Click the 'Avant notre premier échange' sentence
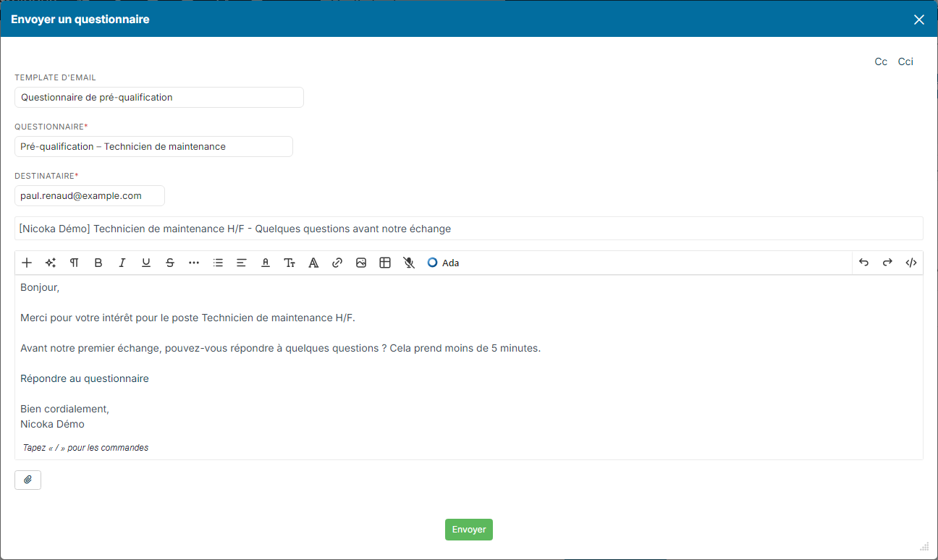The image size is (938, 560). click(281, 348)
